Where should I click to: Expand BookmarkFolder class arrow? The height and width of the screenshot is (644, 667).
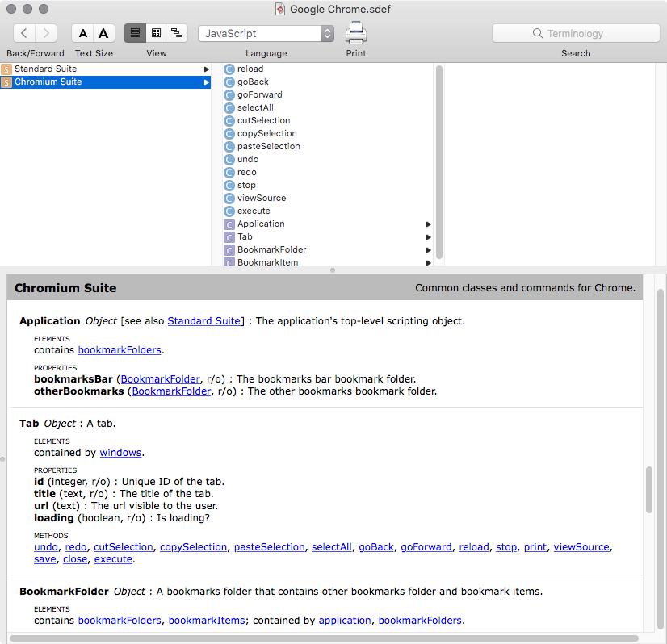click(x=428, y=250)
